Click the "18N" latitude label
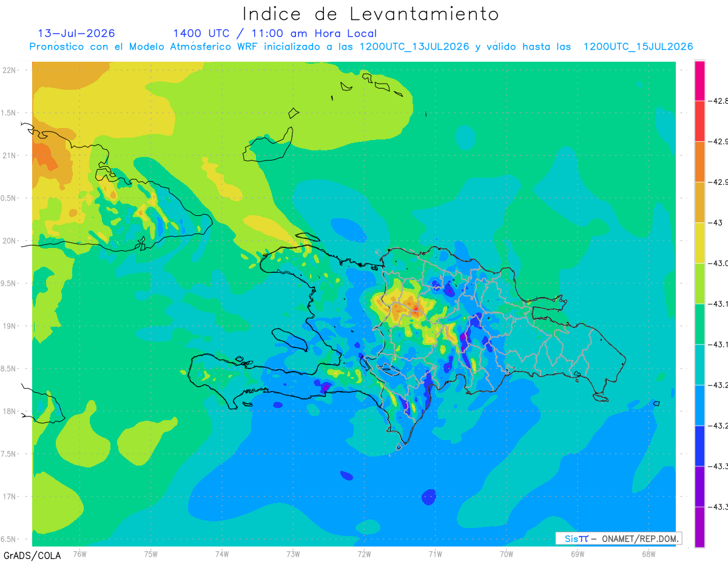This screenshot has height=562, width=728. (10, 411)
